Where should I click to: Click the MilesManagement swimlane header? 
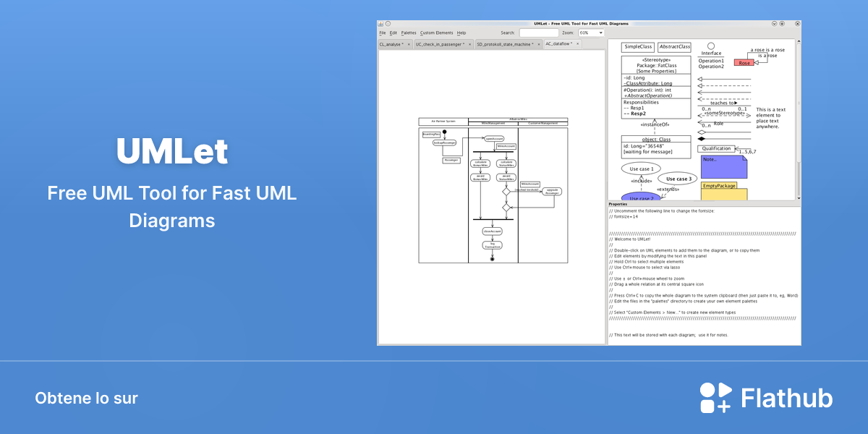click(493, 124)
